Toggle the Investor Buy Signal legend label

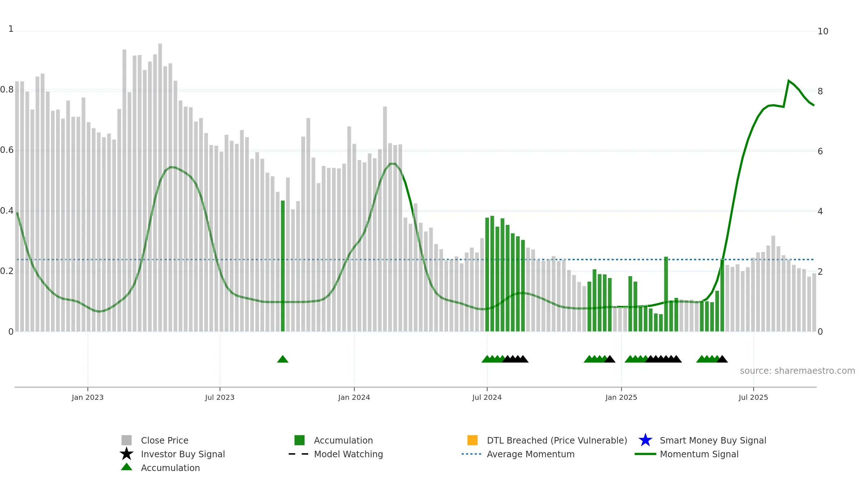[x=183, y=454]
